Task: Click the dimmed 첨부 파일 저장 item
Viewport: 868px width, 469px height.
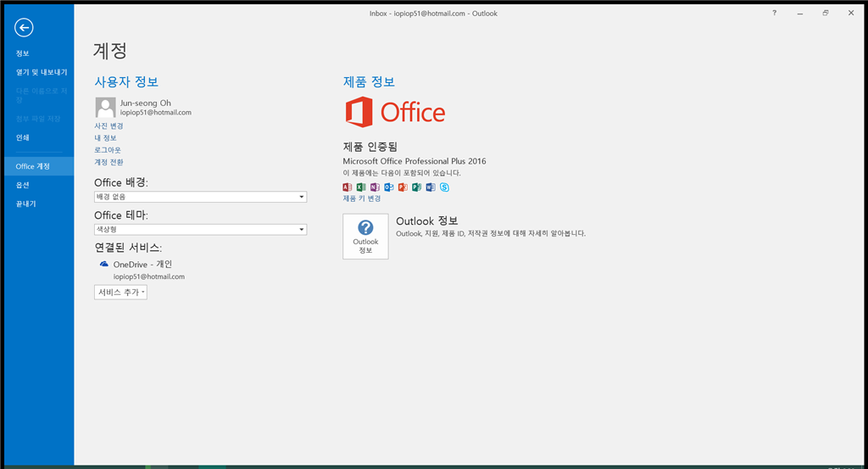Action: coord(38,119)
